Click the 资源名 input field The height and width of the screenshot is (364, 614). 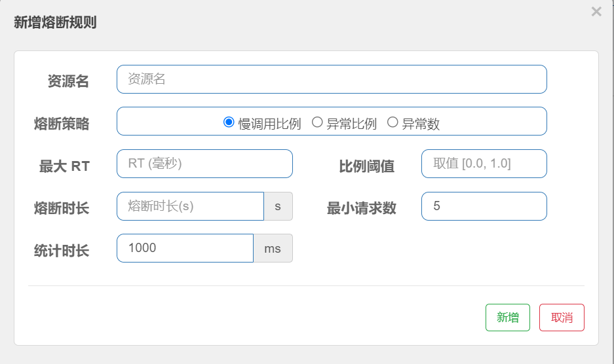332,79
